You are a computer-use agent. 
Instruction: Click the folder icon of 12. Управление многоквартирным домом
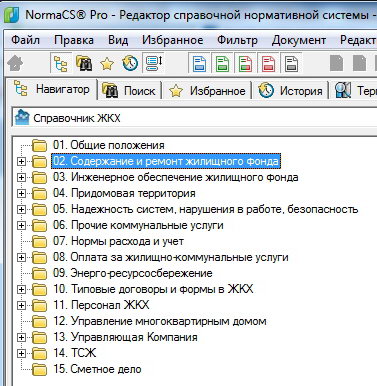point(40,321)
